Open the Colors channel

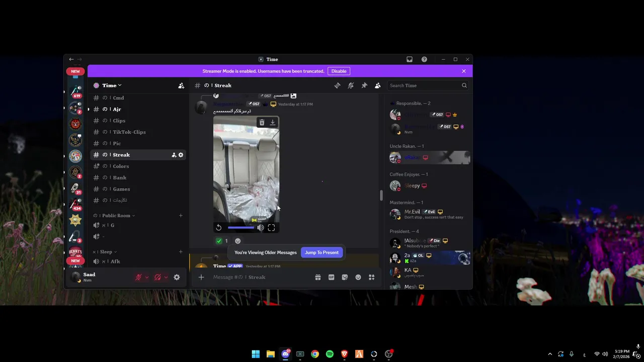[x=138, y=166]
